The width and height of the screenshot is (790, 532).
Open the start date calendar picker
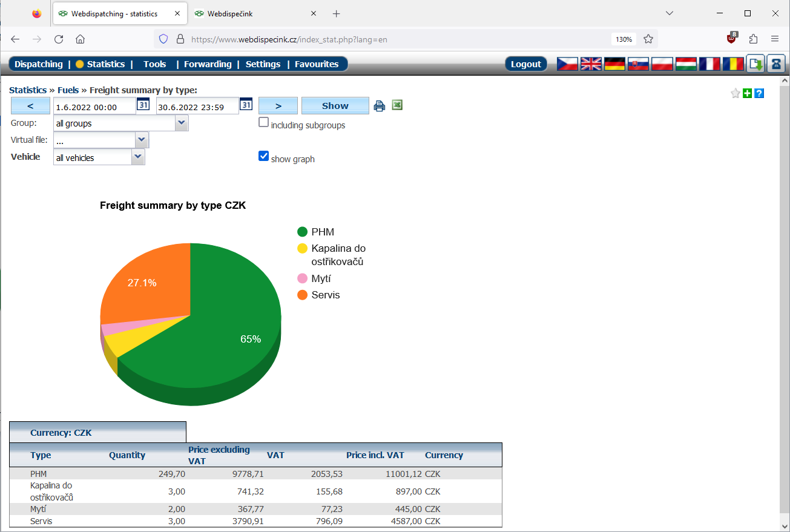pos(143,104)
